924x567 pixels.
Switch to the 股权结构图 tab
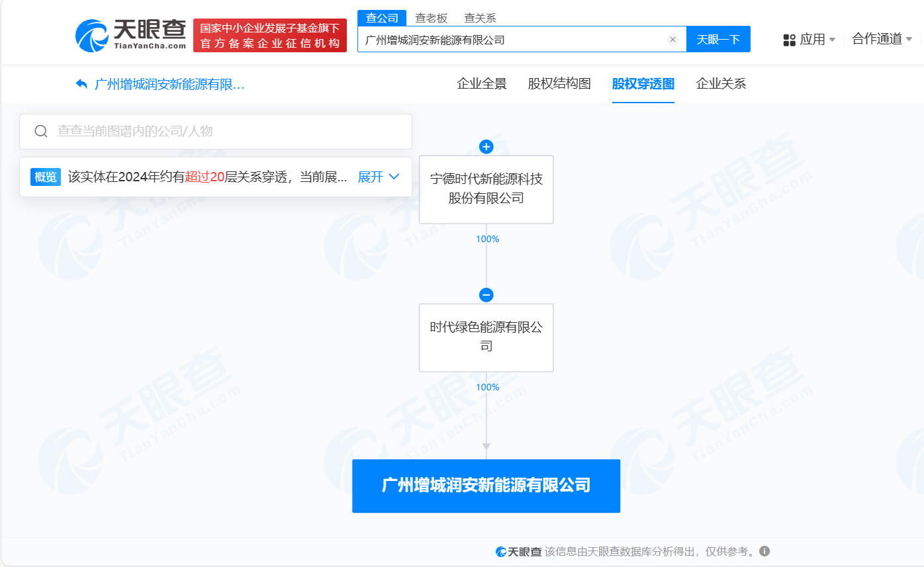click(x=559, y=84)
